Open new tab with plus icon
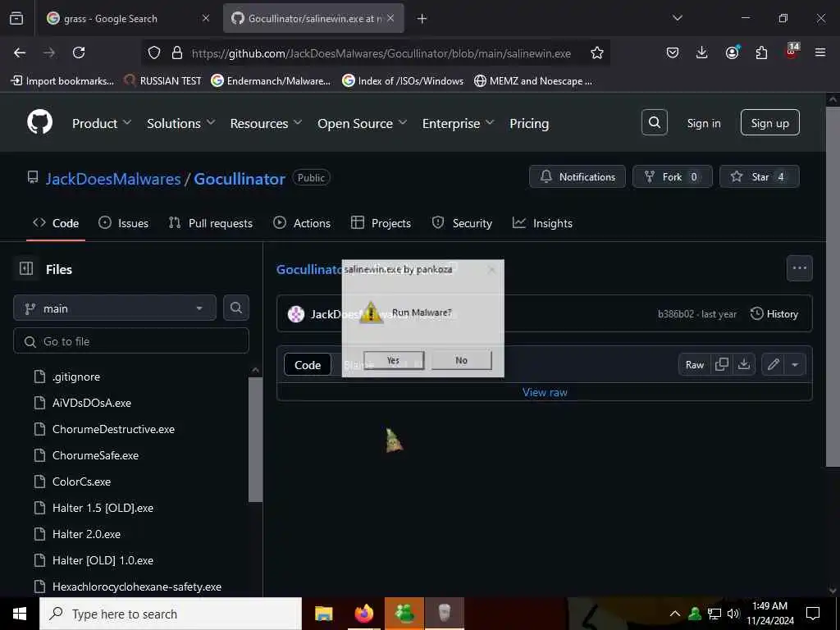 pos(422,19)
